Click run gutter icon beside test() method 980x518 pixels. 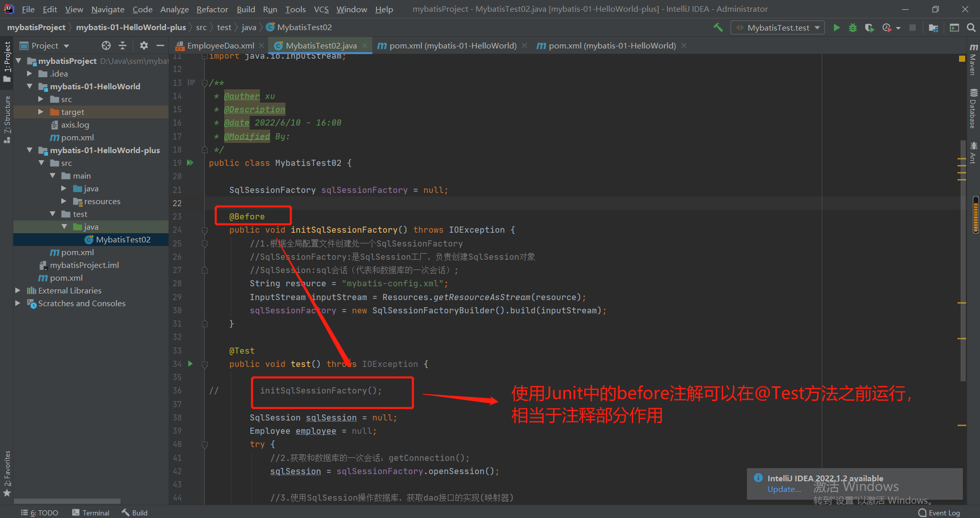(x=190, y=364)
